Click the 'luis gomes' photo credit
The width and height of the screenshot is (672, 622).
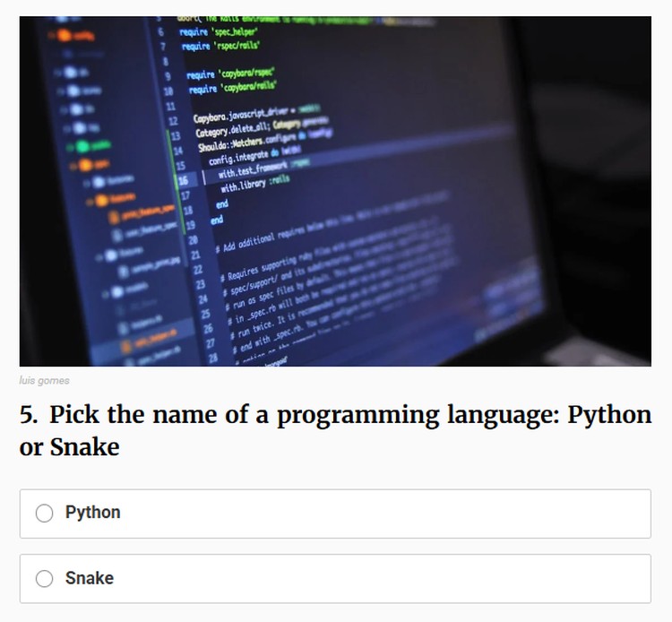tap(44, 381)
